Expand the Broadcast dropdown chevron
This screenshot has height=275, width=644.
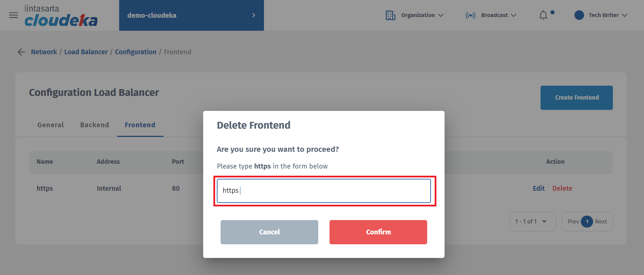[x=514, y=15]
